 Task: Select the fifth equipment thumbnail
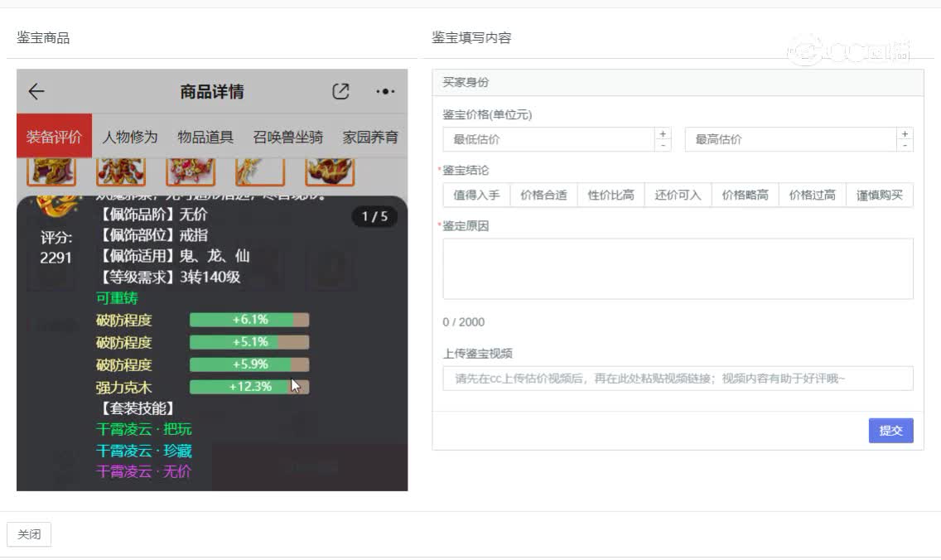pyautogui.click(x=330, y=171)
